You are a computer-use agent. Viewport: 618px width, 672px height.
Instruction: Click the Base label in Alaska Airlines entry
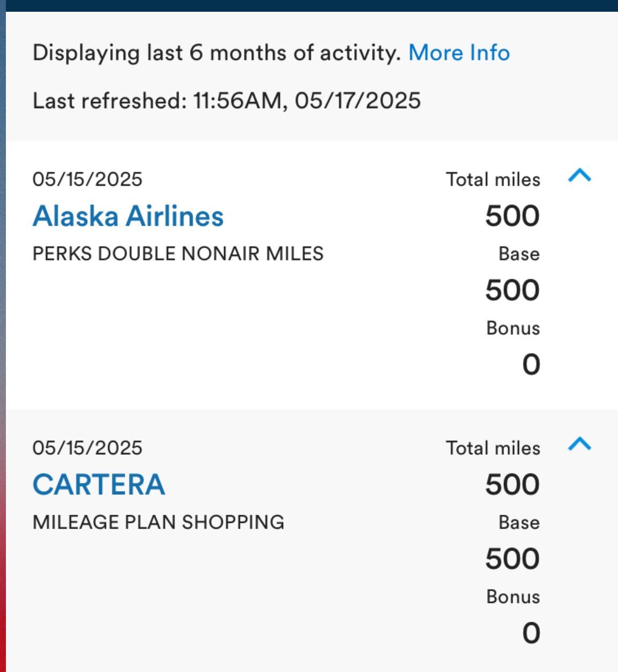(x=519, y=254)
